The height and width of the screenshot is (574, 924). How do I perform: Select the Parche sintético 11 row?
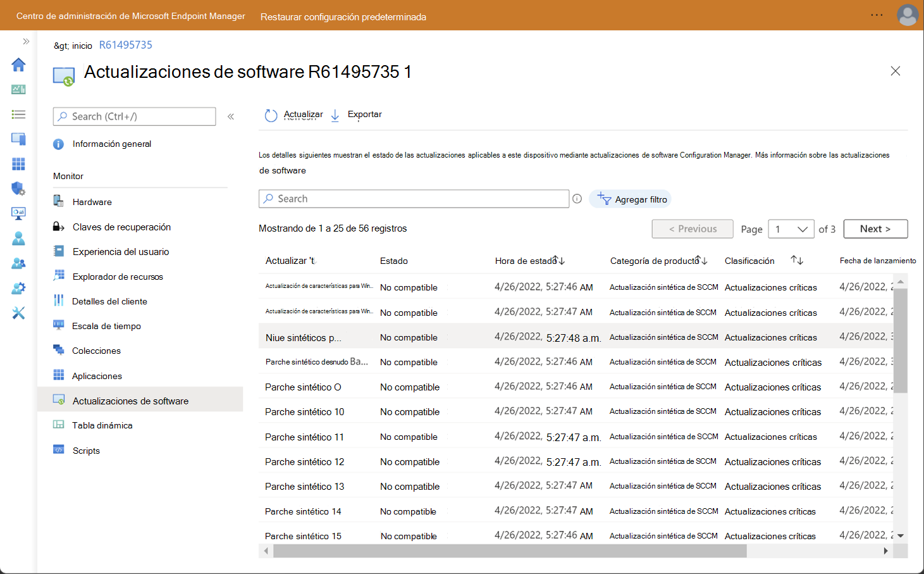[x=577, y=437]
